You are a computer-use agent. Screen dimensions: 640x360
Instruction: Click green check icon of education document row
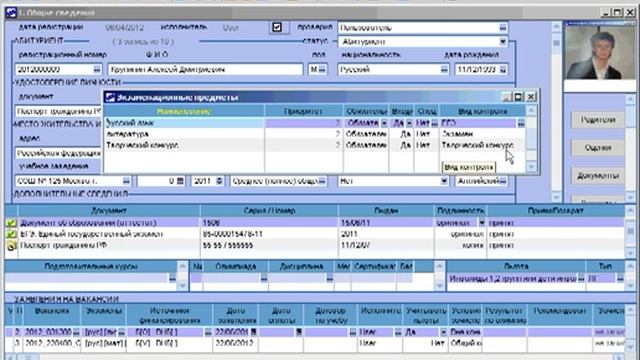click(x=11, y=223)
